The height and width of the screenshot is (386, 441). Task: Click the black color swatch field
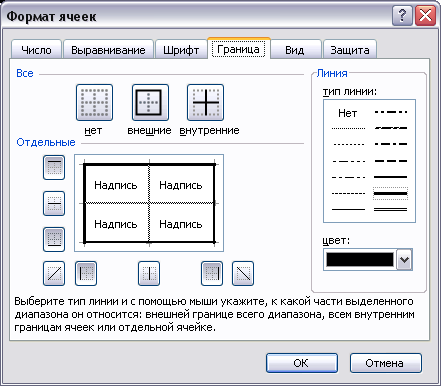click(x=360, y=259)
